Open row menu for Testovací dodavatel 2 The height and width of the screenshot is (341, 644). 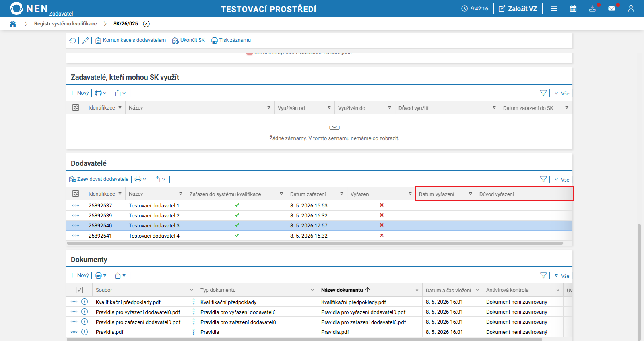(x=76, y=215)
